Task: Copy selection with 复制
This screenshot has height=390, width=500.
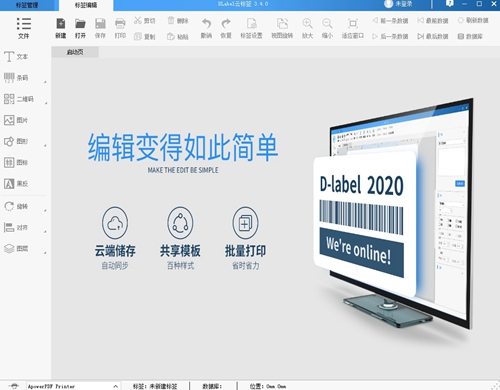Action: coord(145,36)
